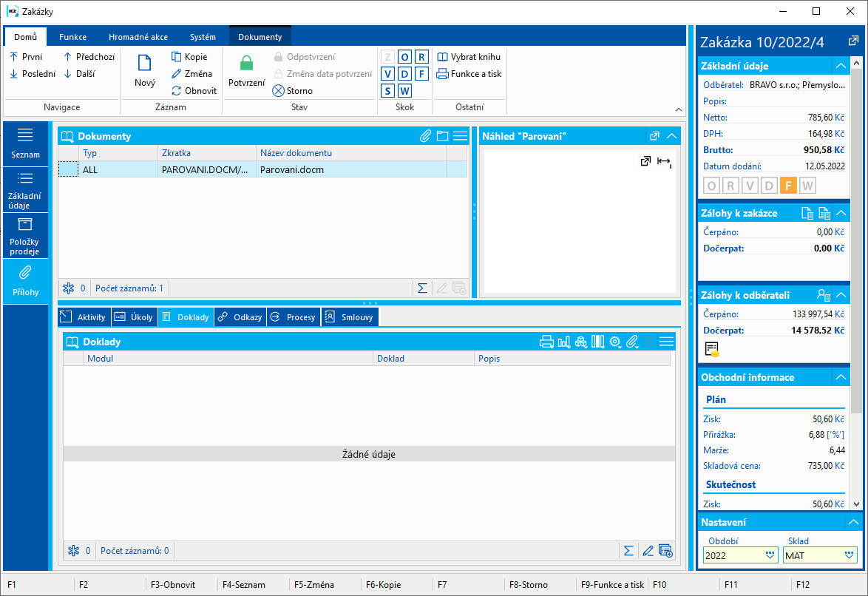The width and height of the screenshot is (868, 596).
Task: Switch to Funkce ribbon tab
Action: point(72,36)
